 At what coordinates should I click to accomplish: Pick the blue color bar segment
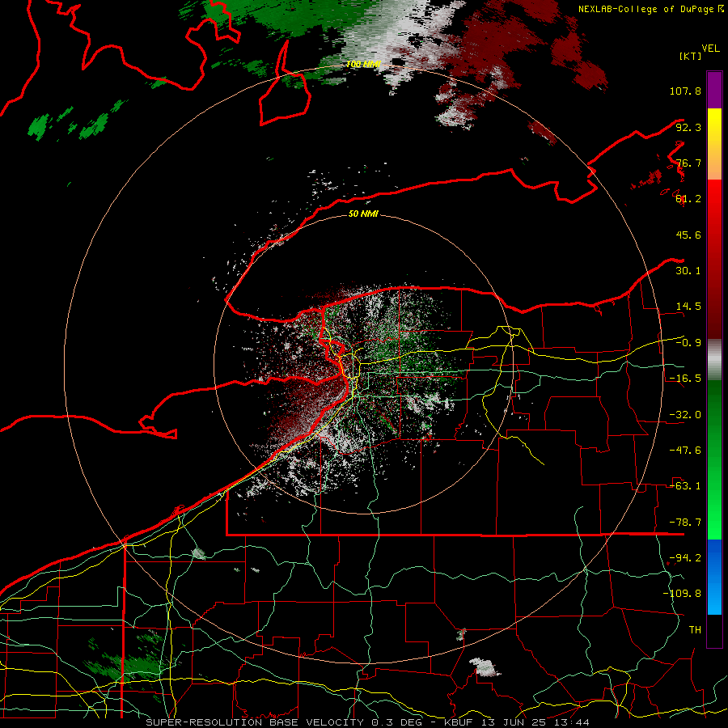[714, 577]
